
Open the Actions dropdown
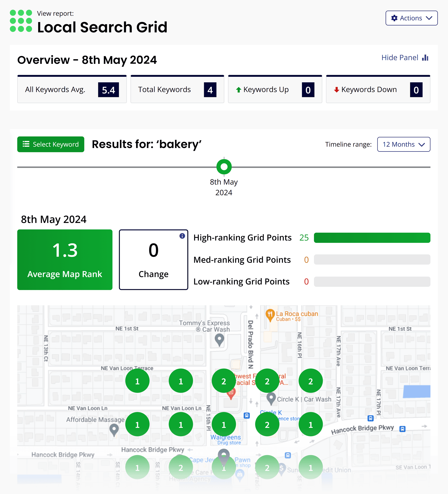[411, 18]
